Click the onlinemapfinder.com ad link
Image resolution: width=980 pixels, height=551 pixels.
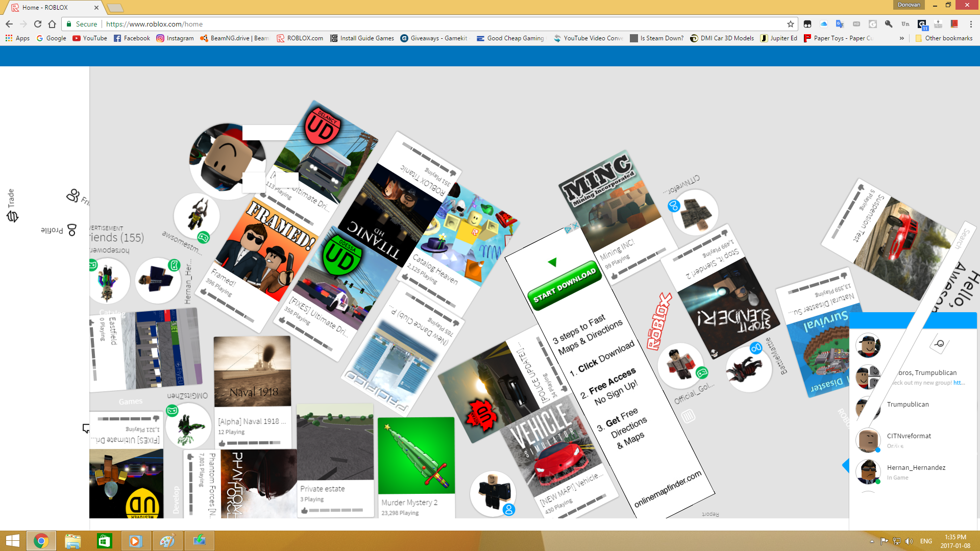click(668, 489)
